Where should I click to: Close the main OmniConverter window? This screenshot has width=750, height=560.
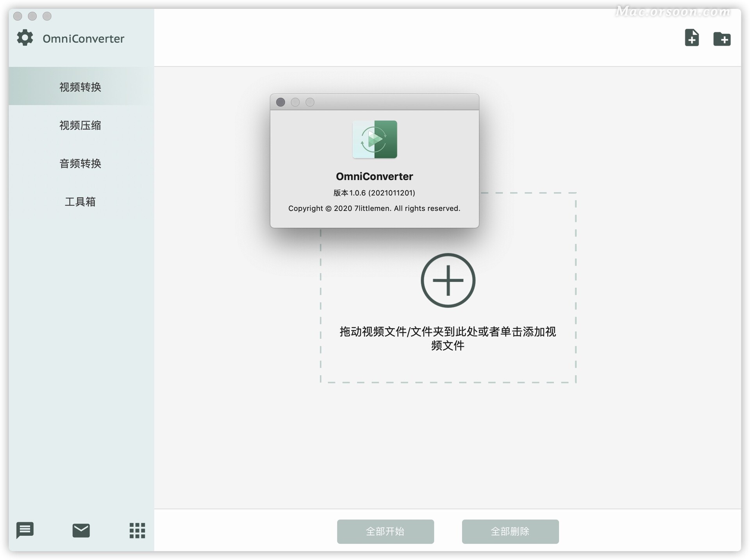pyautogui.click(x=18, y=16)
